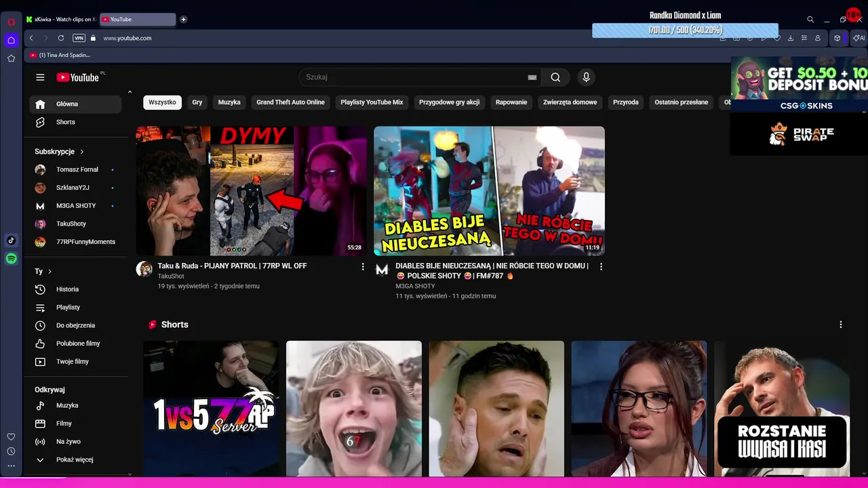Open Playlisty in sidebar
The image size is (868, 488).
[x=75, y=307]
